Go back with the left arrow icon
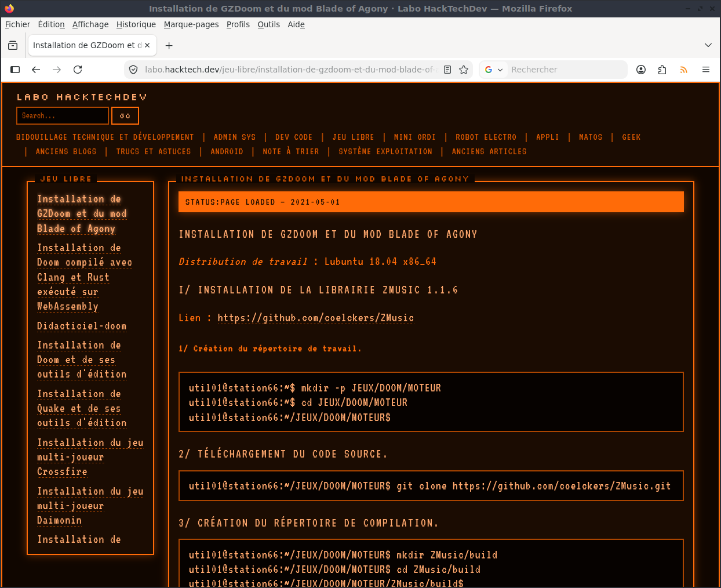Viewport: 721px width, 588px height. click(36, 70)
